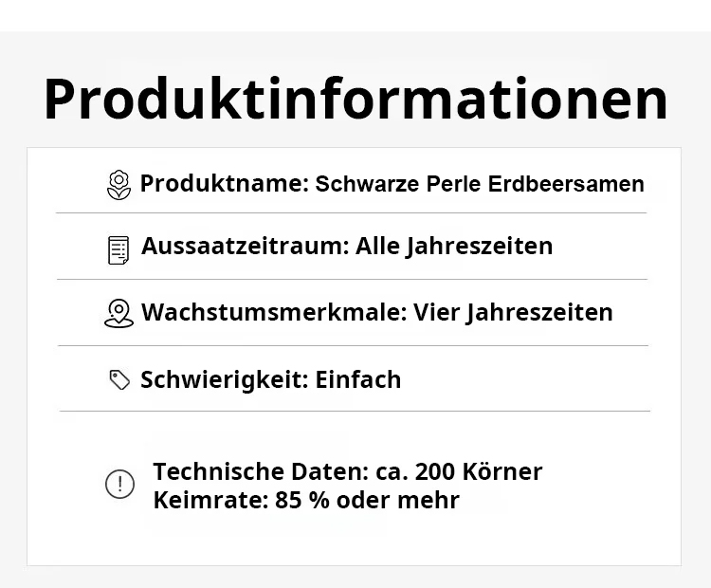The width and height of the screenshot is (711, 588).
Task: Click the divider line under the Schwierigkeit row
Action: click(x=355, y=411)
